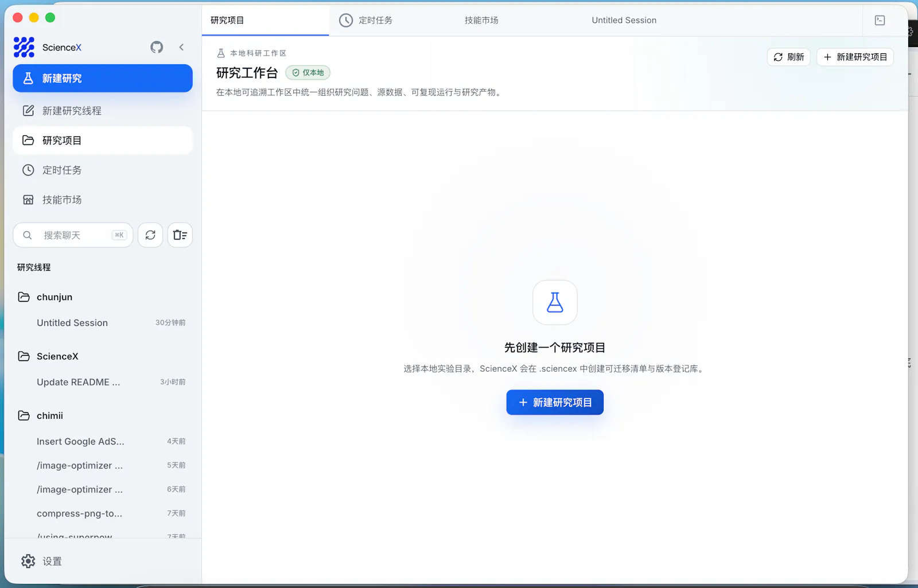Expand the ScienceX folder
918x588 pixels.
[103, 356]
